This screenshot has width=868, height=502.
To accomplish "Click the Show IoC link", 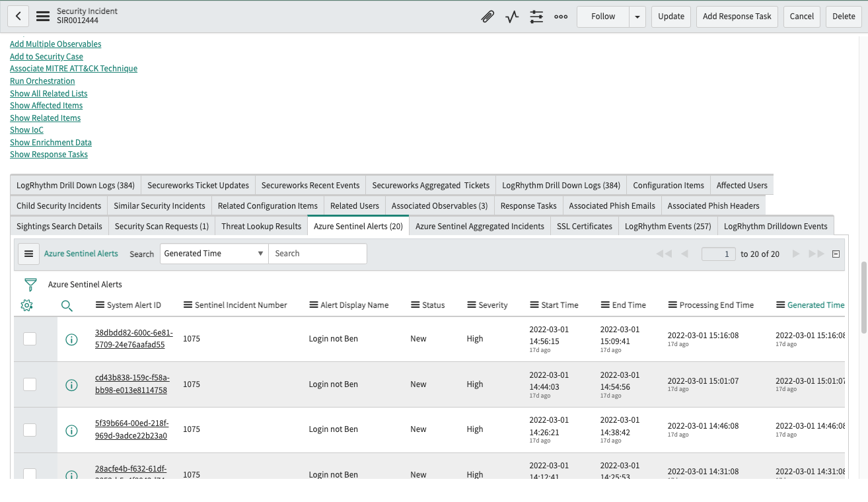I will coord(26,130).
